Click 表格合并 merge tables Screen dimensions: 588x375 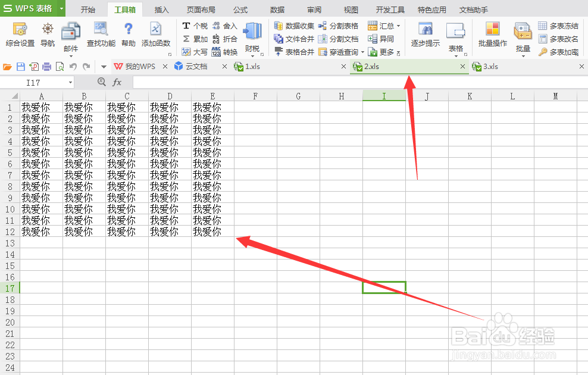(294, 52)
